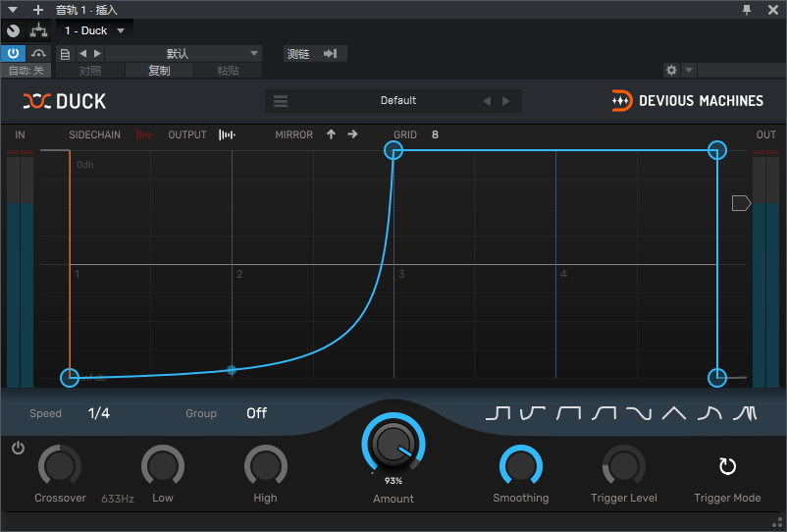Image resolution: width=787 pixels, height=532 pixels.
Task: Open the Duck preset menu hamburger icon
Action: (x=281, y=101)
